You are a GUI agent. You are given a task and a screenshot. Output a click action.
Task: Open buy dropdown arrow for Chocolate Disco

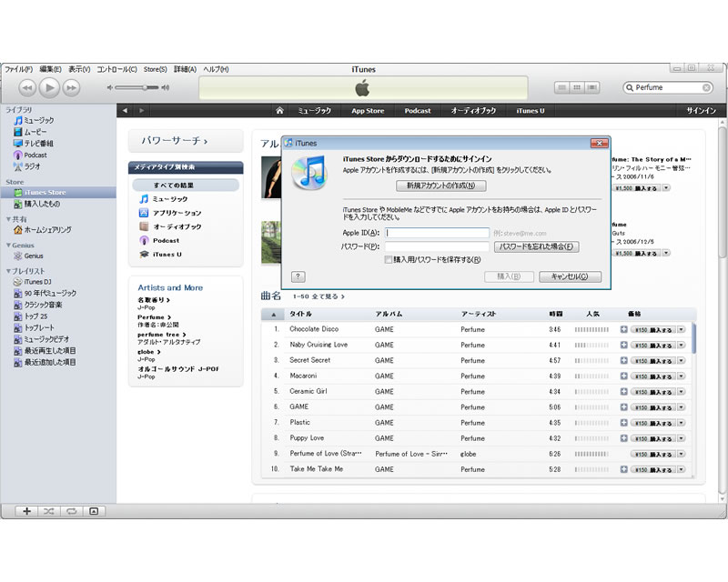(681, 329)
